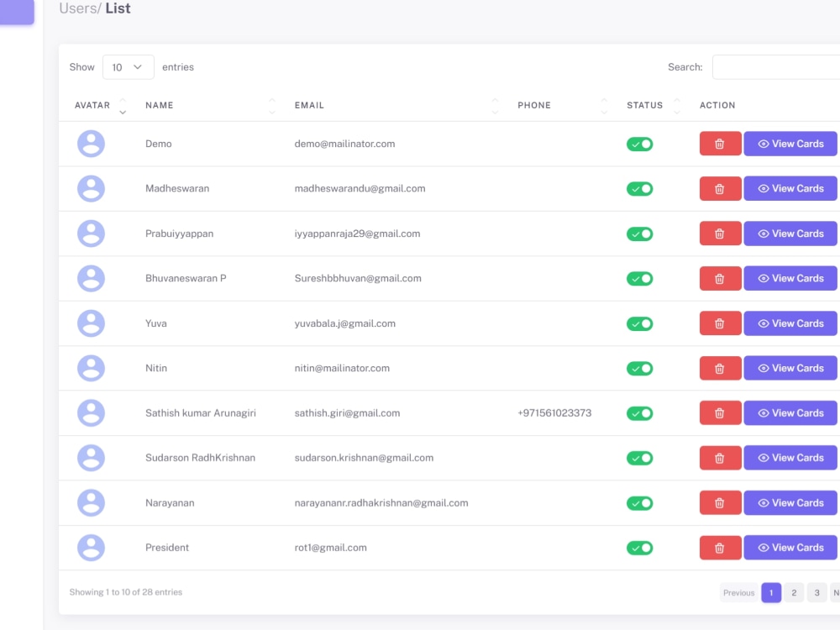Toggle Nitin's status switch
Screen dimensions: 840x630
tap(639, 369)
